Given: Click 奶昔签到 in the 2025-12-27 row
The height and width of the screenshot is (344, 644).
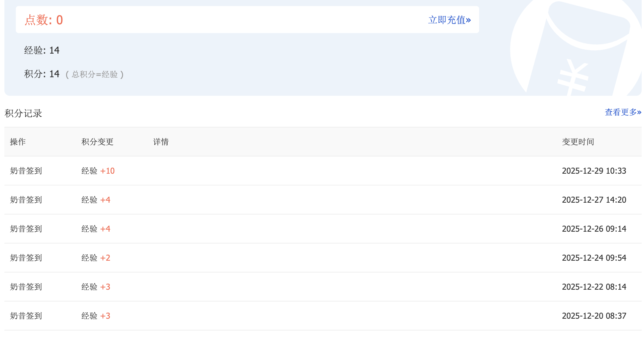Looking at the screenshot, I should pyautogui.click(x=26, y=200).
